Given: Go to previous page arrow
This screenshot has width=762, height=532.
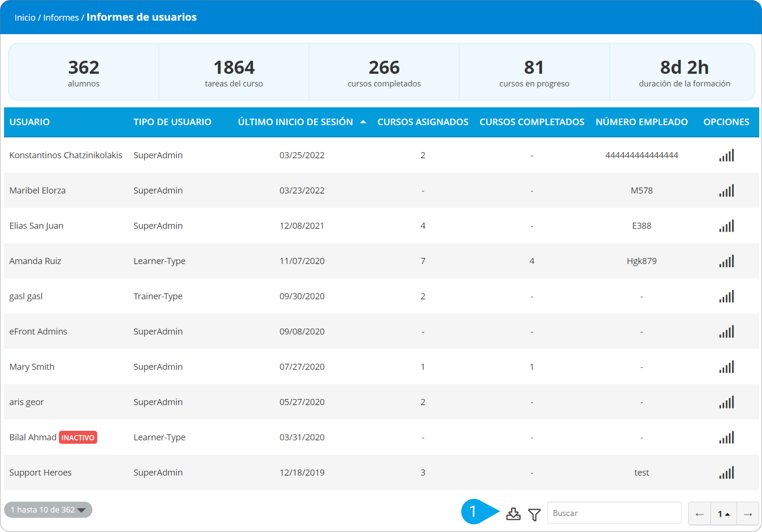Looking at the screenshot, I should coord(699,514).
